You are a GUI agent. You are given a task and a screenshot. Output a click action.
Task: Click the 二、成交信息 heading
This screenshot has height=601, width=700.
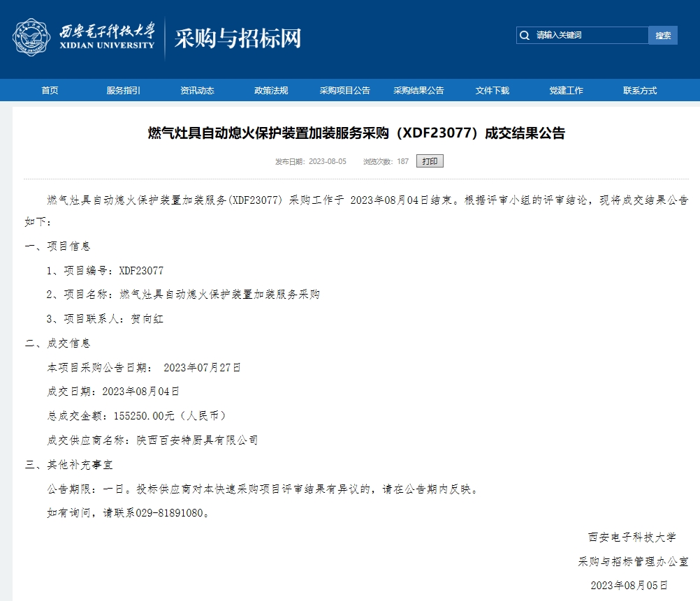tap(57, 343)
